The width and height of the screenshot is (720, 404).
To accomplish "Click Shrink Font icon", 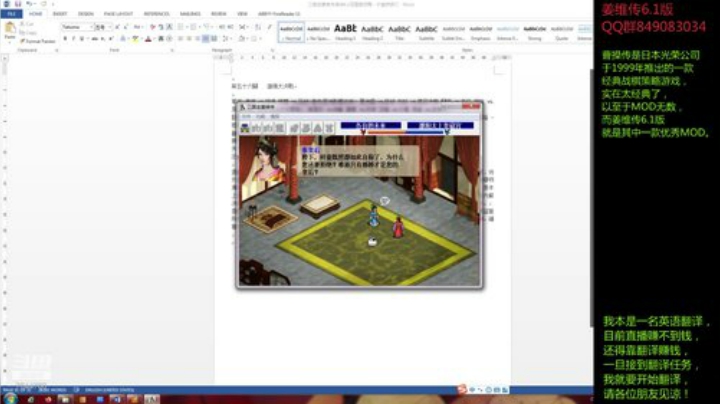I will tap(126, 27).
